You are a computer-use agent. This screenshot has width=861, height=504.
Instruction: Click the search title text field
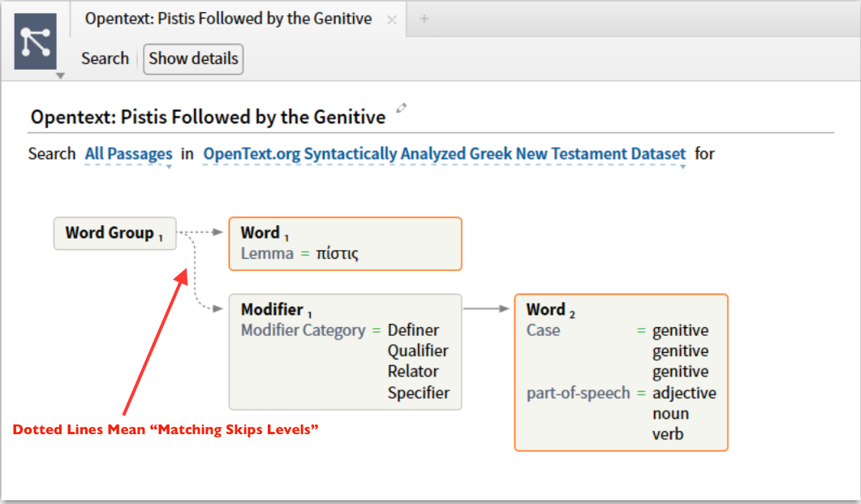tap(208, 117)
